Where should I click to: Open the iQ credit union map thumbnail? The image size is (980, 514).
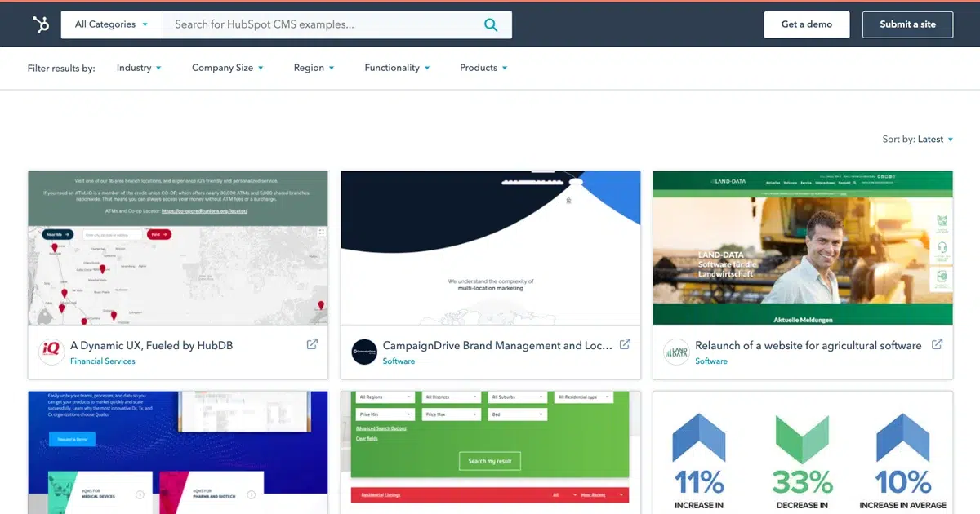(178, 248)
